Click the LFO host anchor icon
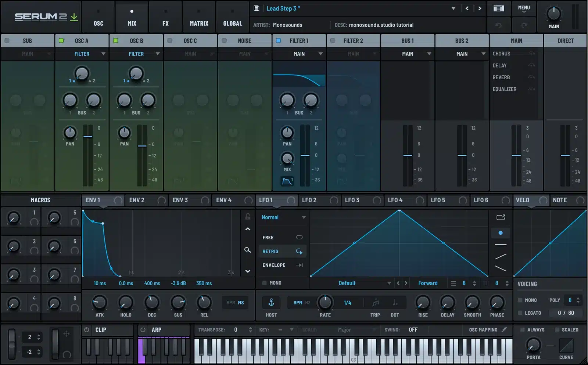Screen dimensions: 588x365 click(x=271, y=303)
